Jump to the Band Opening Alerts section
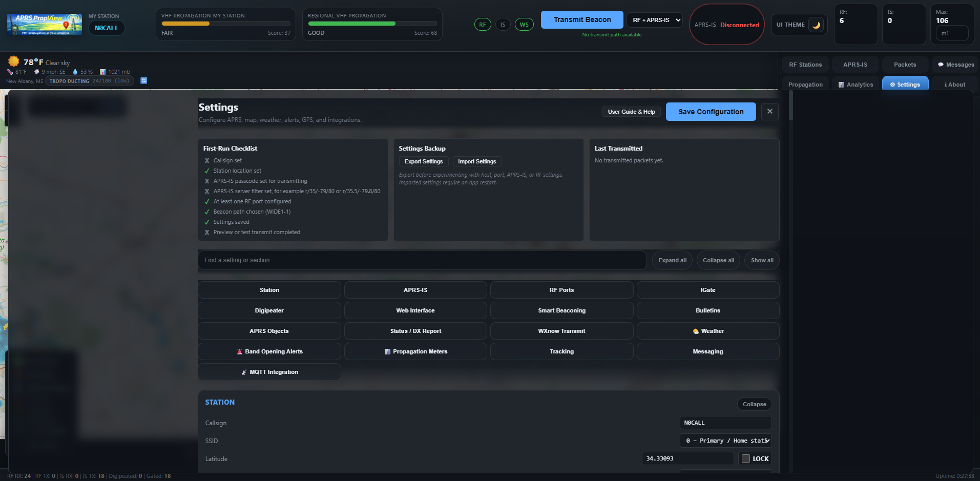Image resolution: width=980 pixels, height=481 pixels. [x=269, y=351]
